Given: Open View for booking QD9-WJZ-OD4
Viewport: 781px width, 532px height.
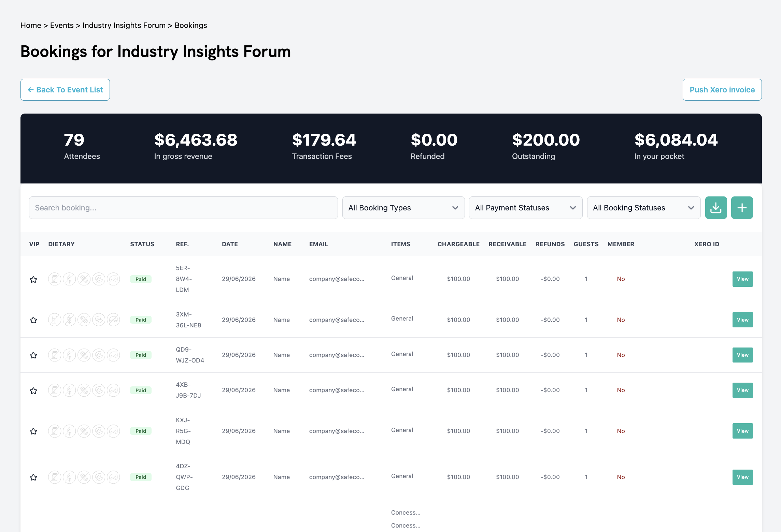Looking at the screenshot, I should point(742,355).
